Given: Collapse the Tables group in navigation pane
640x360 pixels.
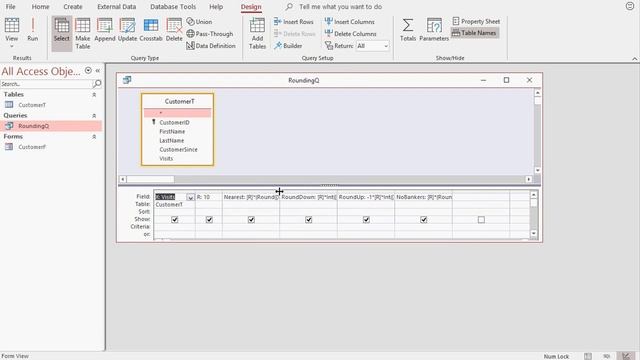Looking at the screenshot, I should [x=94, y=95].
